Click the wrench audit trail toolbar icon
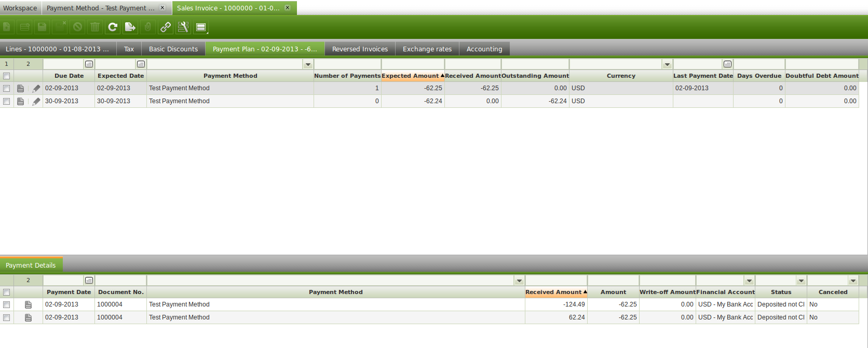The image size is (868, 348). pos(183,27)
